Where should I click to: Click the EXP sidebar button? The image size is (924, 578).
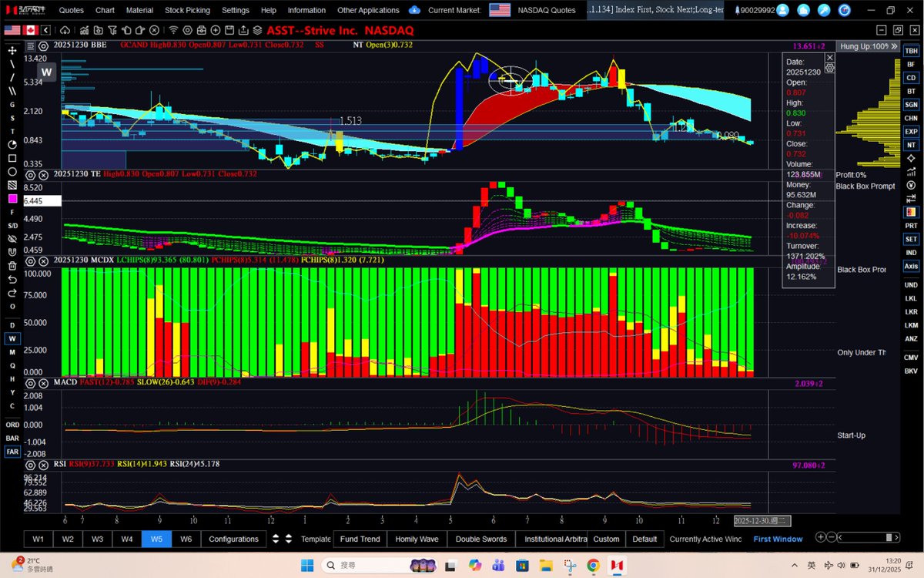tap(911, 131)
